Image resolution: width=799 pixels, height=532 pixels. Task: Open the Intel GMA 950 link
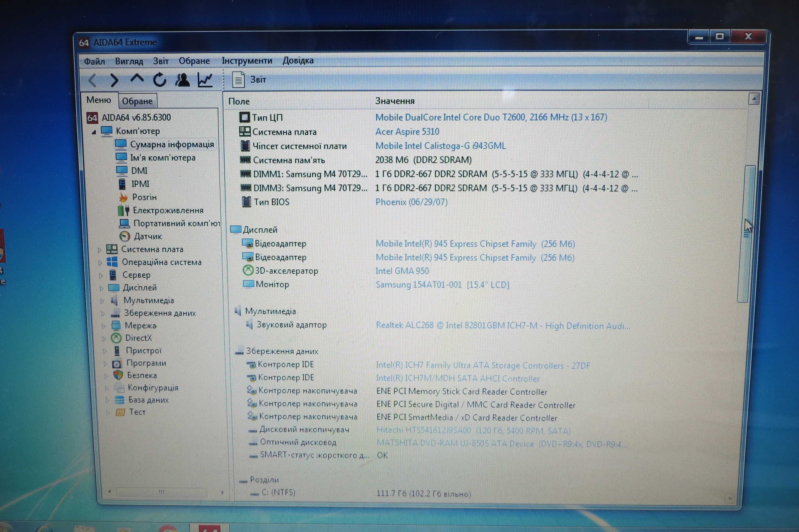tap(402, 271)
